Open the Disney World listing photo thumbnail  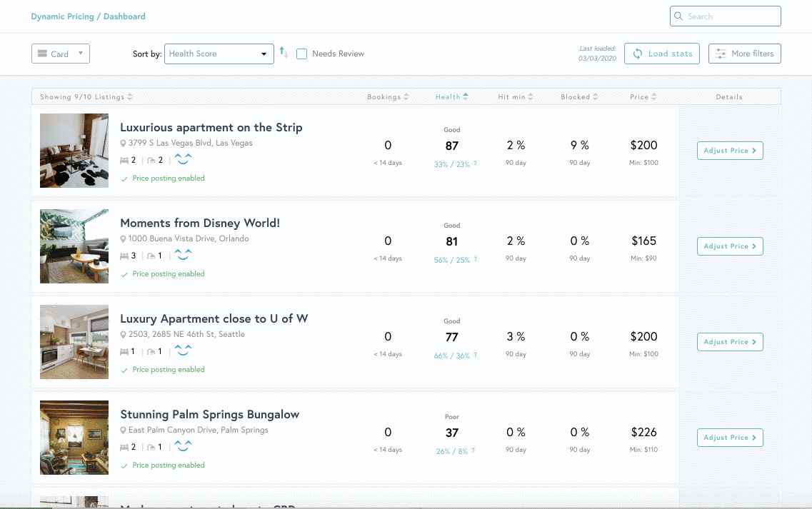(74, 246)
